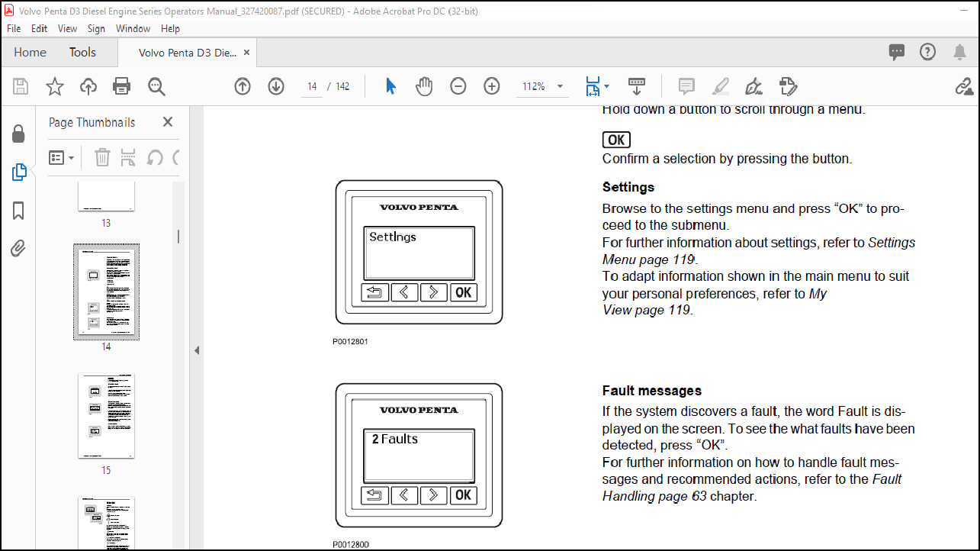
Task: Open the File menu
Action: pyautogui.click(x=14, y=28)
